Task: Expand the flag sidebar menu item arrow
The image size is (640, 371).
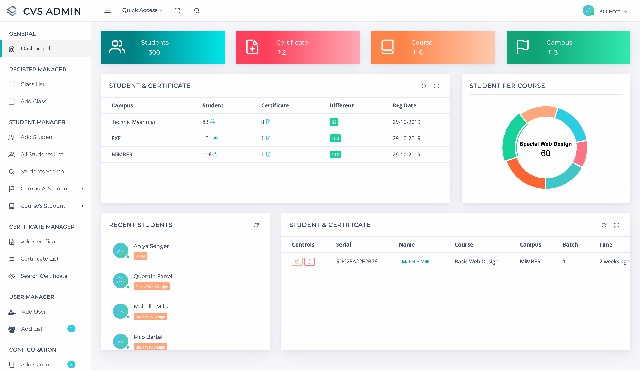Action: tap(82, 189)
